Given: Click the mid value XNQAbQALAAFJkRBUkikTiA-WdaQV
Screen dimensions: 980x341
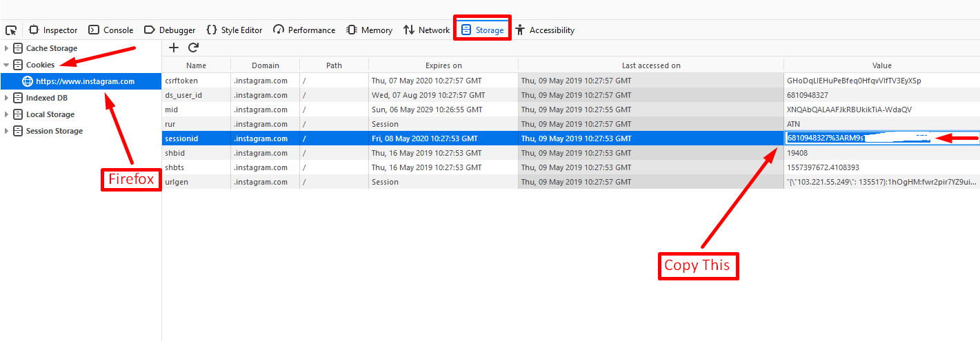Looking at the screenshot, I should 849,110.
